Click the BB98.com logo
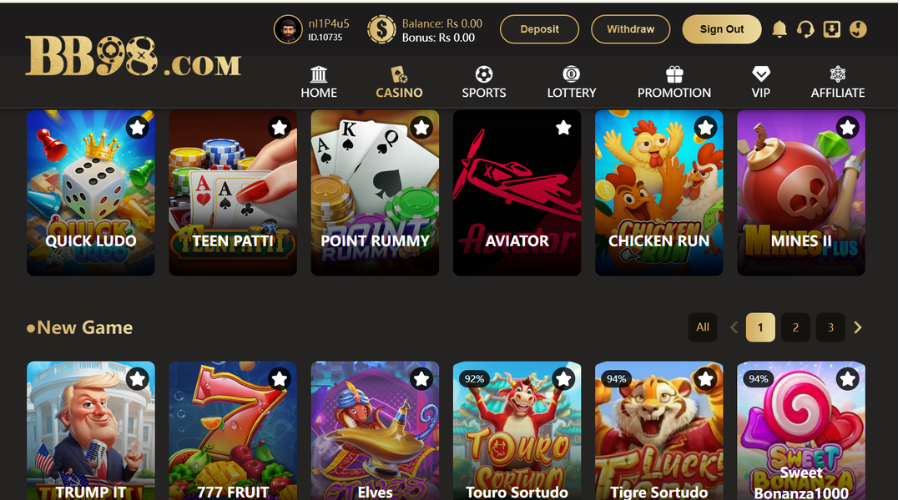 pyautogui.click(x=133, y=56)
